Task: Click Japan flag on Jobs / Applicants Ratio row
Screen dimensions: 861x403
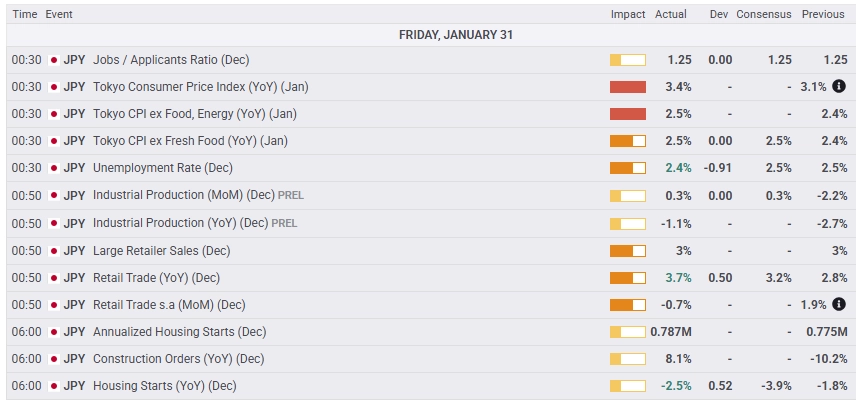Action: click(54, 60)
